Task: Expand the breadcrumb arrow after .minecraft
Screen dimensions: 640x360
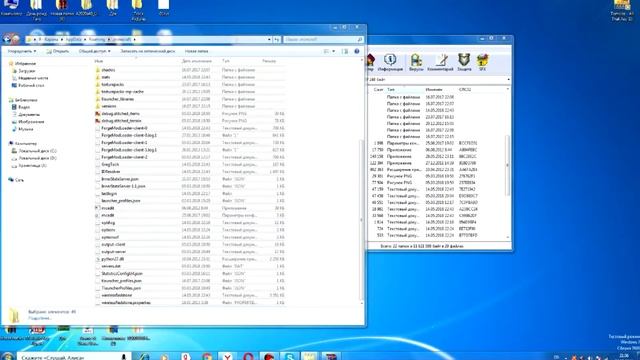Action: [x=134, y=40]
